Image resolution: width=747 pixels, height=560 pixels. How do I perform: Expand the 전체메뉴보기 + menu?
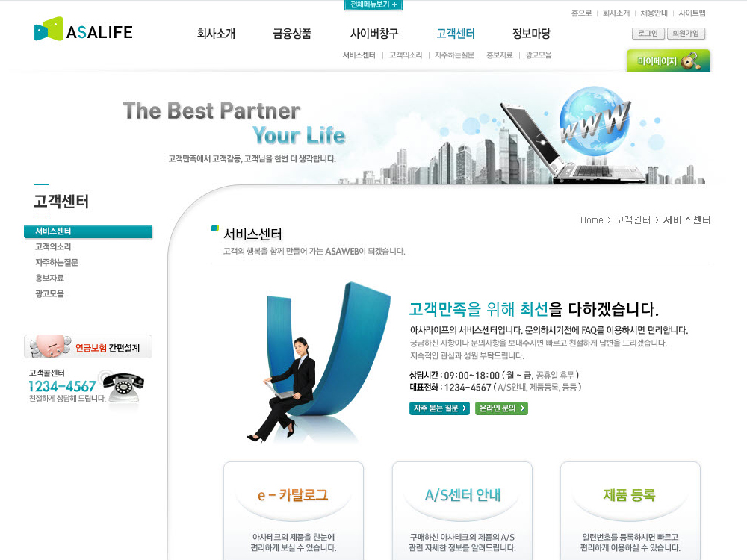[373, 4]
